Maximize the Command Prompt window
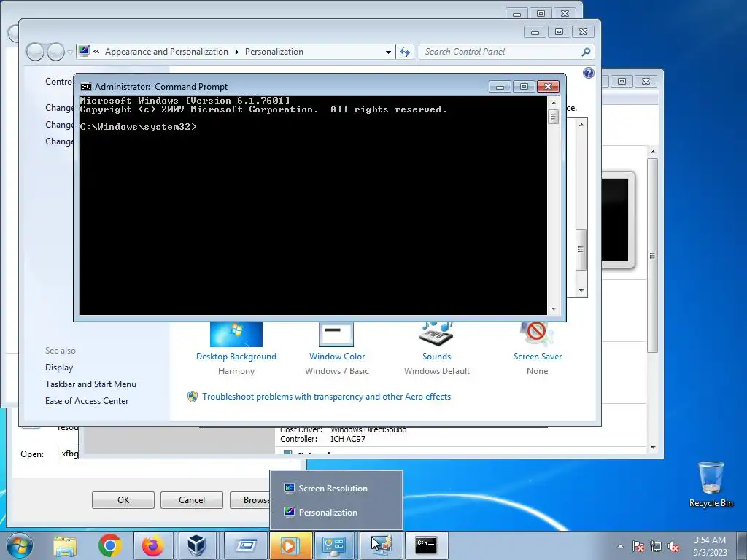 (x=524, y=87)
